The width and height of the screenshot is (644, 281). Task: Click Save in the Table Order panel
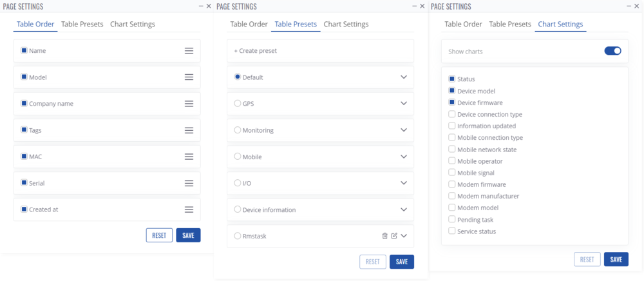(188, 235)
